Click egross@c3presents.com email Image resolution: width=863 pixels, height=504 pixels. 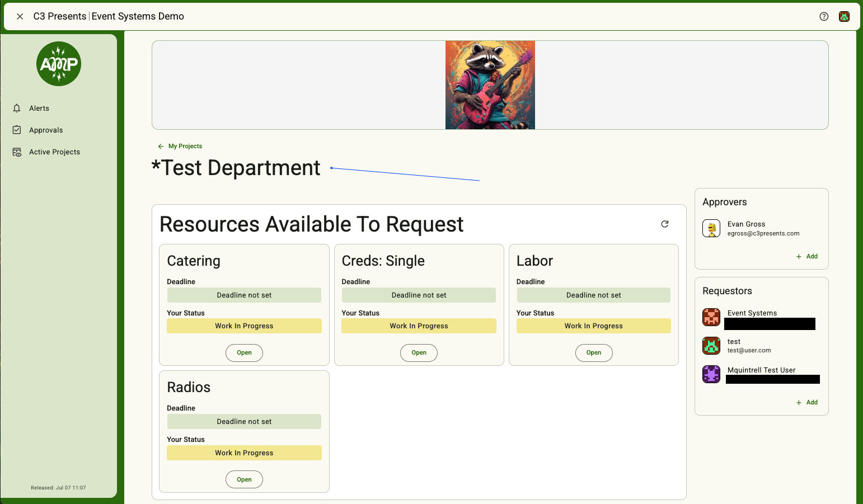point(763,233)
